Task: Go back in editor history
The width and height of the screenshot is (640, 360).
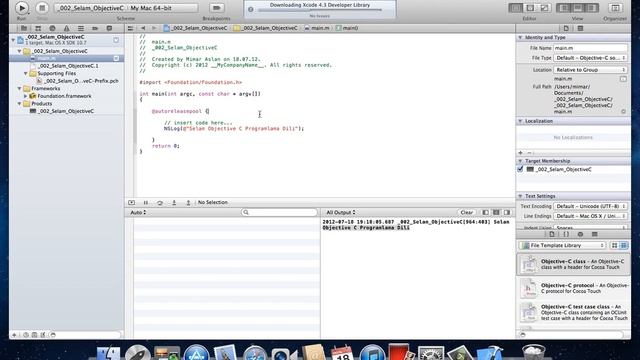Action: click(x=143, y=28)
